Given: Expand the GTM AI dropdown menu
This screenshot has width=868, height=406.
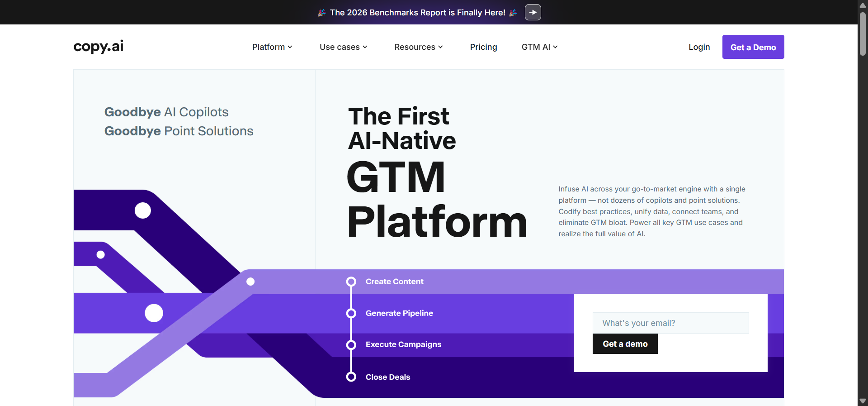Looking at the screenshot, I should click(x=539, y=47).
